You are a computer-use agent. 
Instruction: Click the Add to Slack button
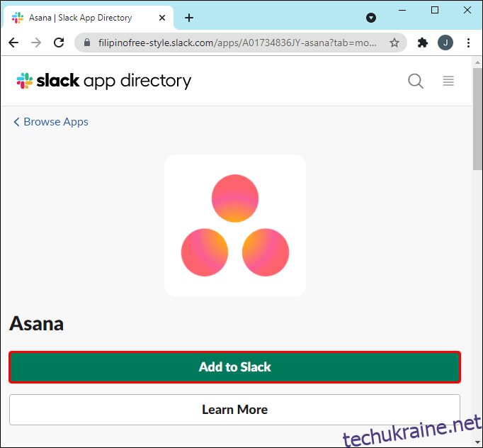click(x=234, y=367)
